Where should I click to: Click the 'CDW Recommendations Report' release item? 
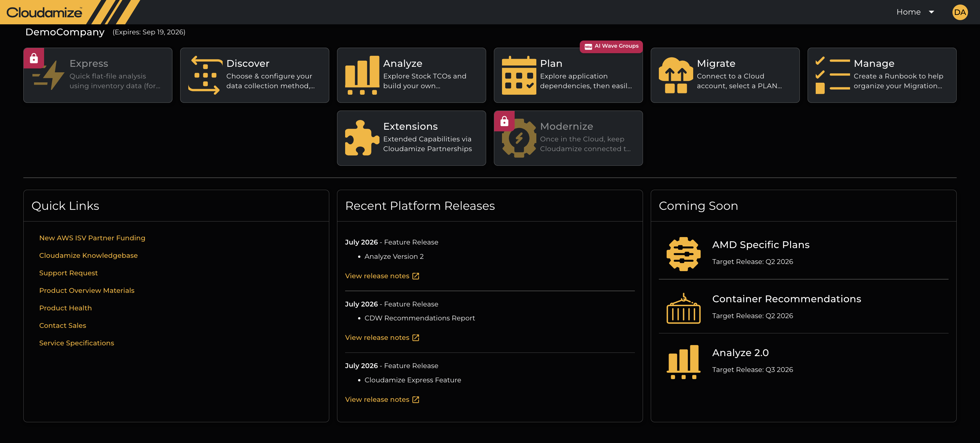tap(420, 318)
